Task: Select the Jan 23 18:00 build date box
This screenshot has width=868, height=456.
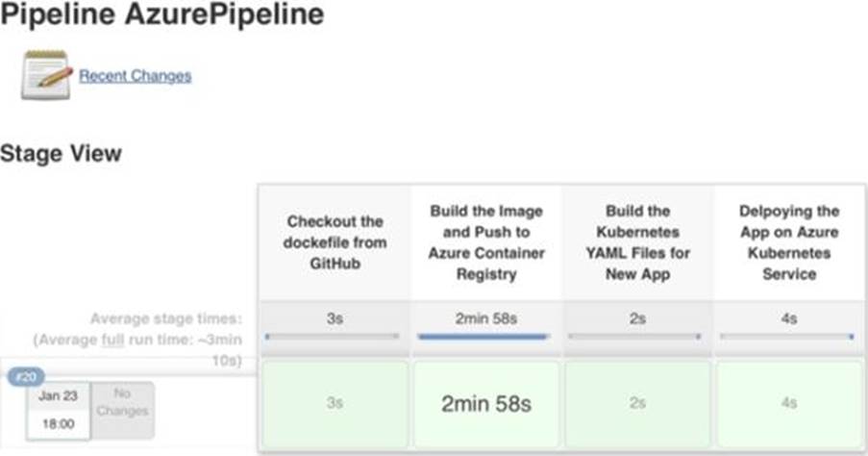Action: (x=58, y=410)
